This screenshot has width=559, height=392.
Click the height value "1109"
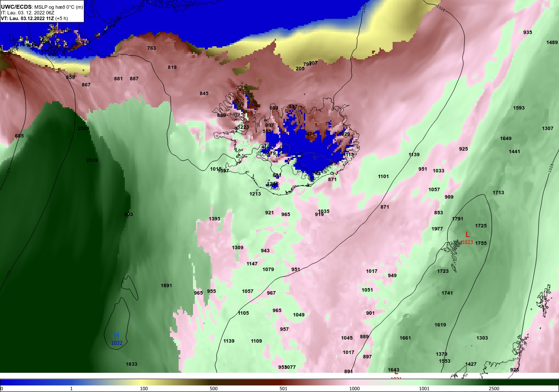[256, 341]
